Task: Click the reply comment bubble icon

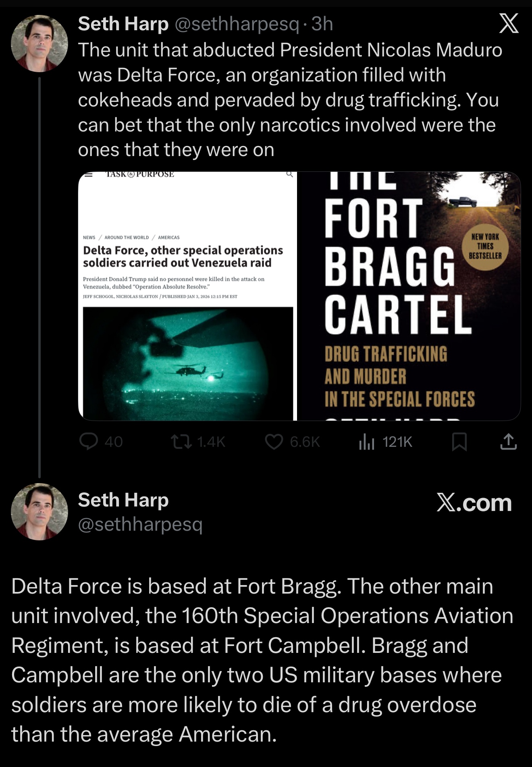Action: pyautogui.click(x=89, y=441)
